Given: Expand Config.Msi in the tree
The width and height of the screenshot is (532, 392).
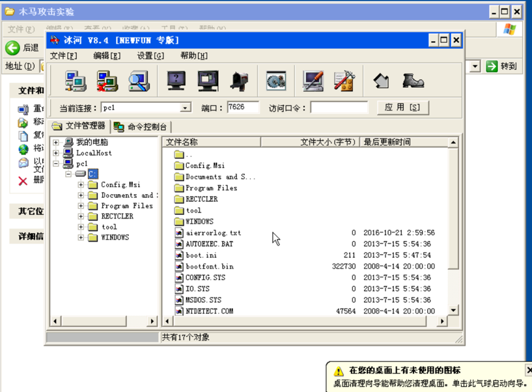Looking at the screenshot, I should (x=81, y=185).
